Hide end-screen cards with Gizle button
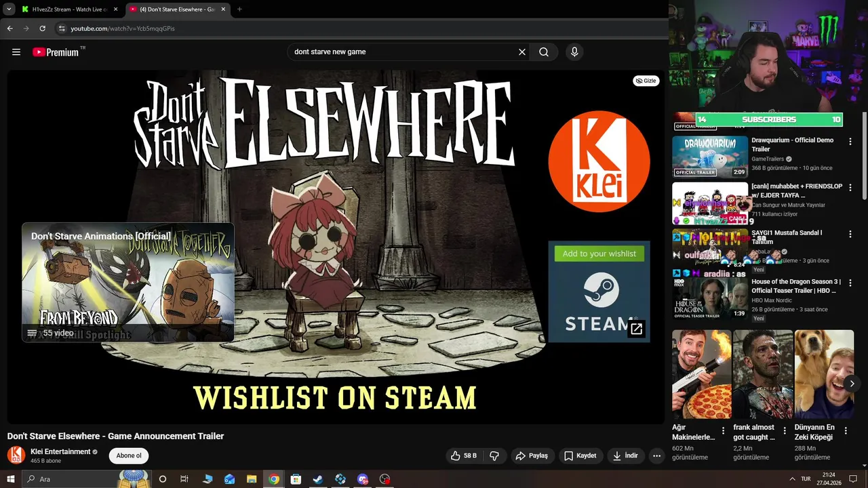Screen dimensions: 868x488 point(646,81)
